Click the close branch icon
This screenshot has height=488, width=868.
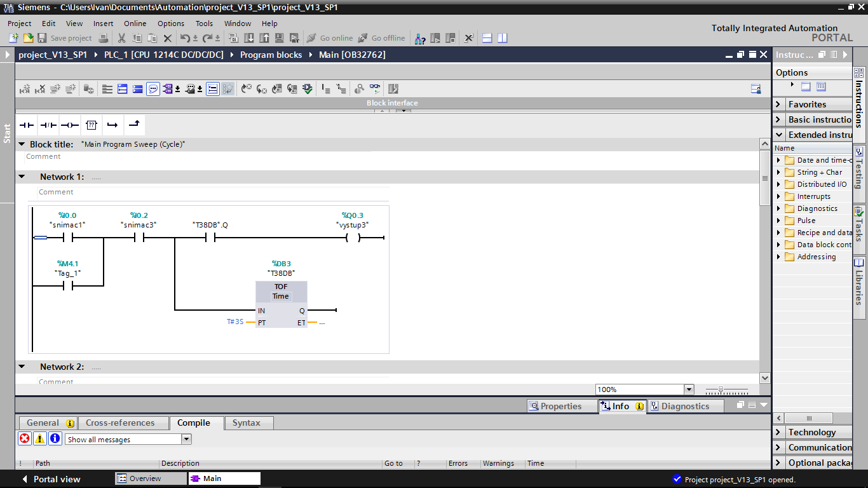click(x=135, y=125)
